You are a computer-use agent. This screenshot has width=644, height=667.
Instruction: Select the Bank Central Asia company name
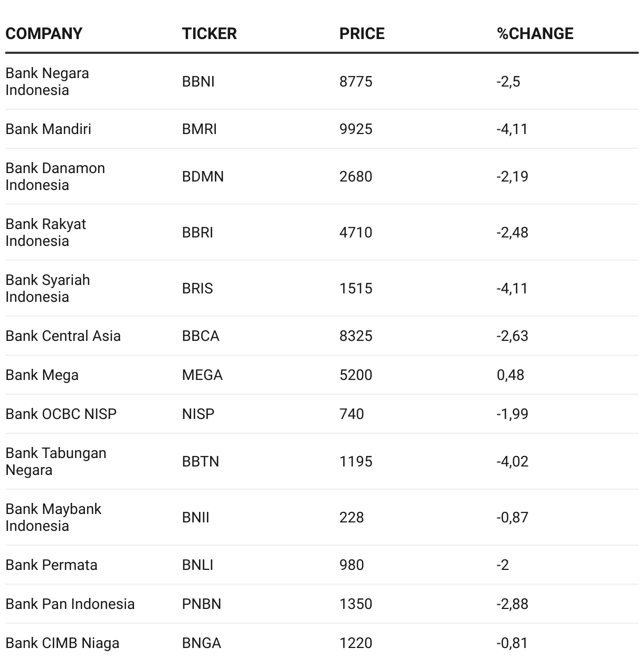63,336
